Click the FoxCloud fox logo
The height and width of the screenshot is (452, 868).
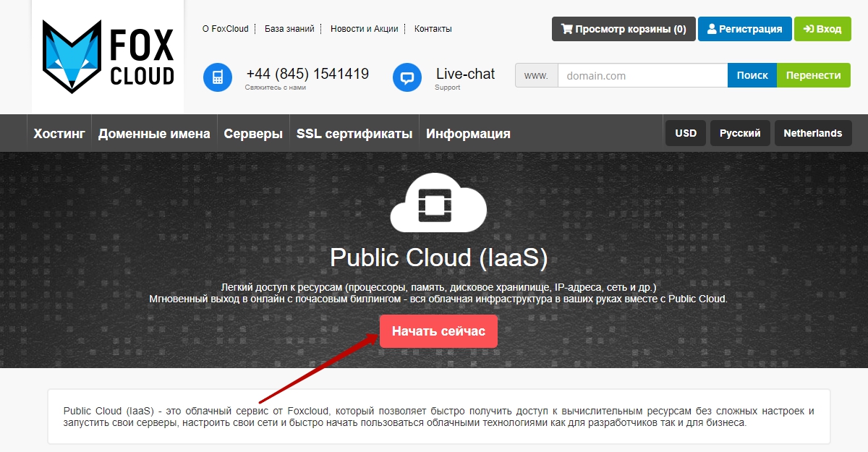[108, 56]
